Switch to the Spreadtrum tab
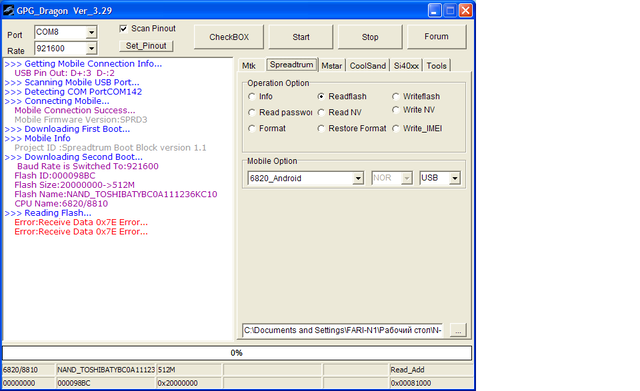Viewport: 640px width, 391px height. click(291, 64)
